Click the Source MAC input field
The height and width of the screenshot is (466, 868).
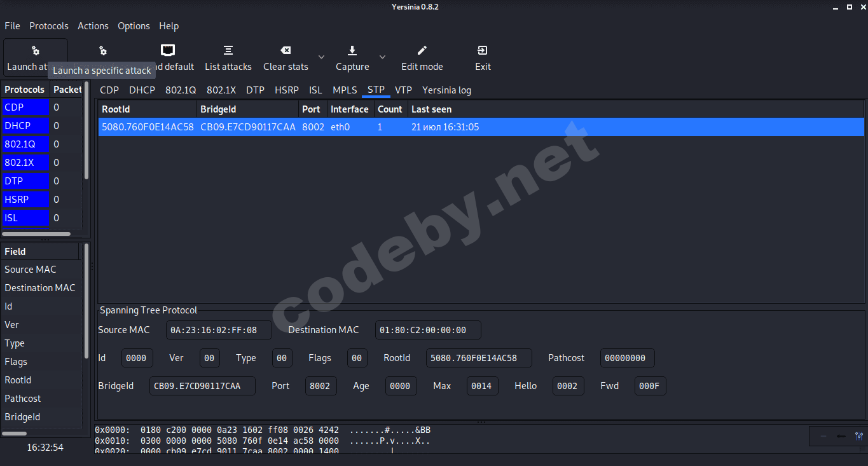coord(219,330)
